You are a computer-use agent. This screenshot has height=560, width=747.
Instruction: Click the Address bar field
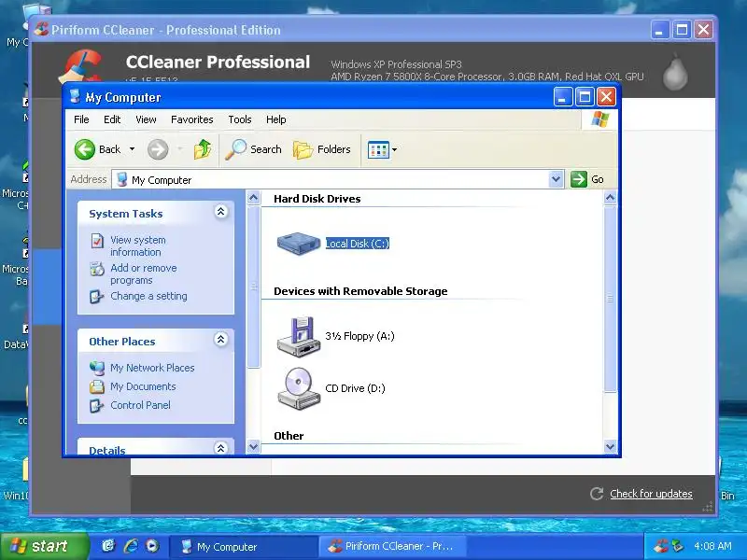[x=331, y=179]
